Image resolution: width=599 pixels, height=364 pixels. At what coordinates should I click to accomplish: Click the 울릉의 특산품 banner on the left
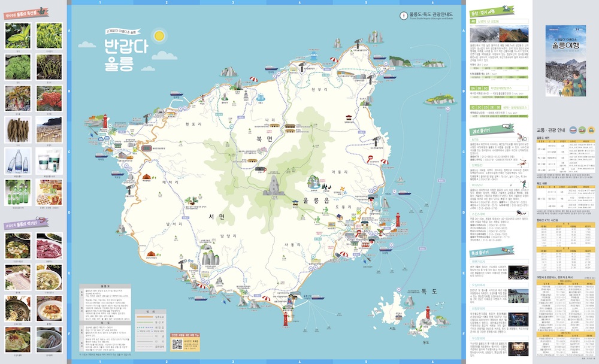coord(26,14)
